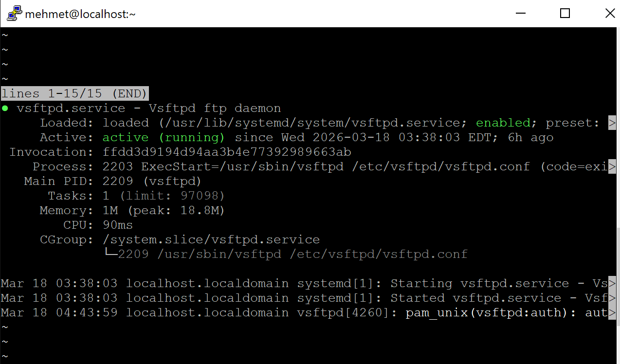Click the green status dot beside vsftpd.service
Image resolution: width=620 pixels, height=364 pixels.
[x=5, y=108]
